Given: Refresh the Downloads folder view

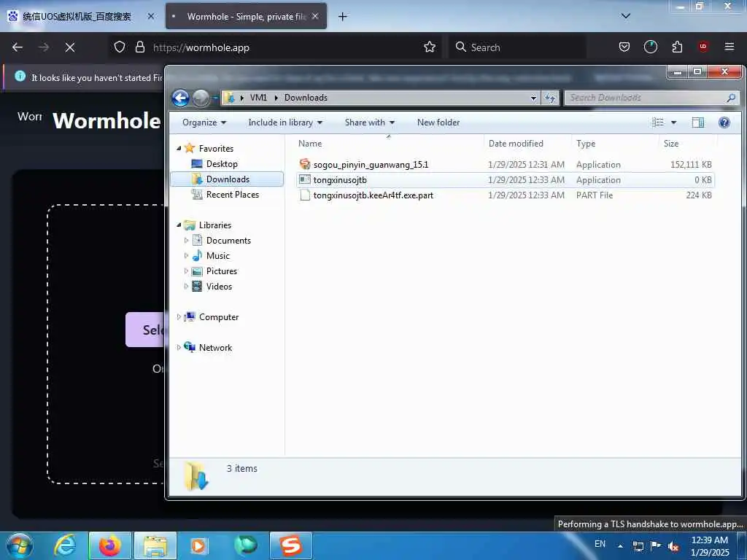Looking at the screenshot, I should (x=550, y=98).
